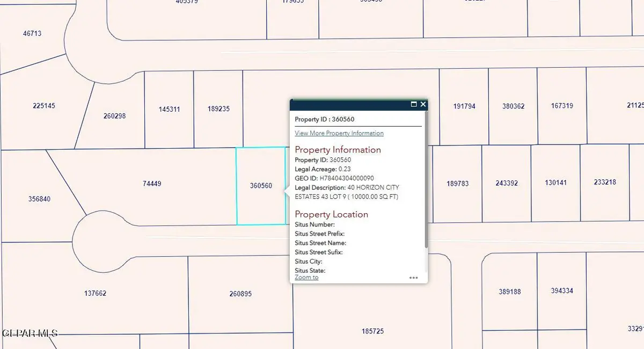The image size is (644, 349).
Task: Select parcel 167319
Action: click(x=561, y=106)
